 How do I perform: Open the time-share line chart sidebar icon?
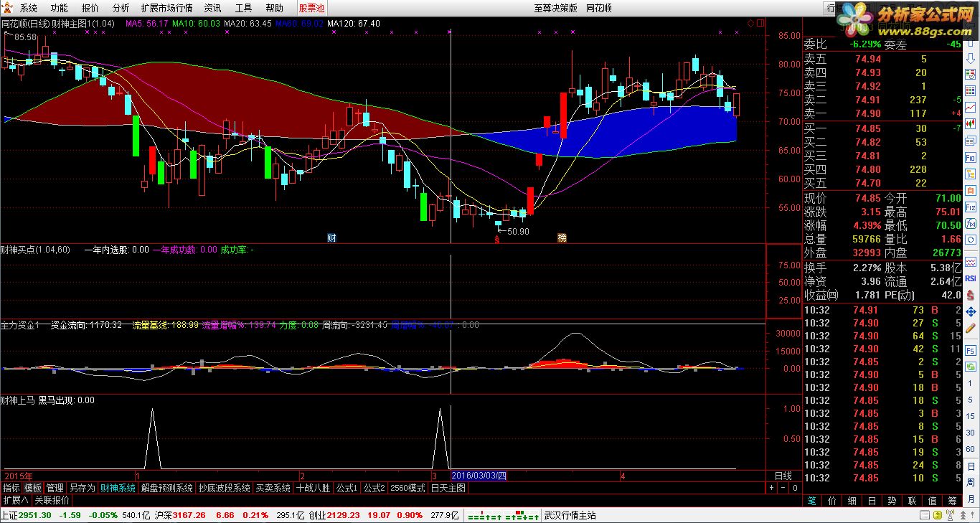tap(970, 106)
